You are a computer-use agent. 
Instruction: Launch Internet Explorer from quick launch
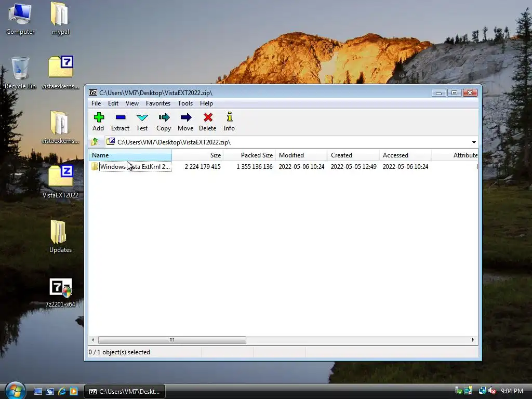(62, 392)
